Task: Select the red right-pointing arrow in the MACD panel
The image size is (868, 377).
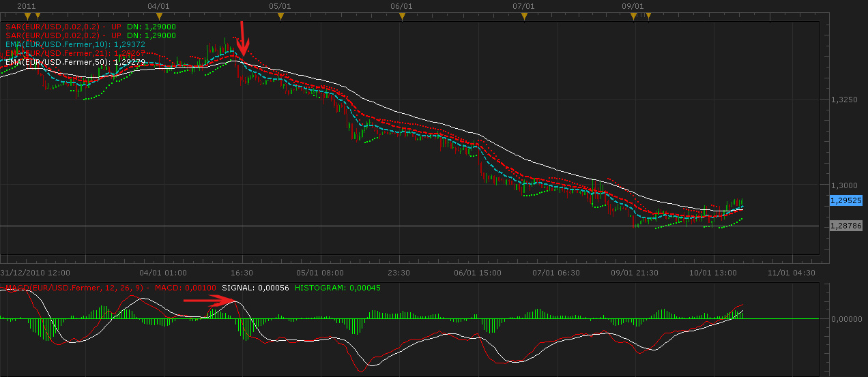Action: click(x=209, y=299)
